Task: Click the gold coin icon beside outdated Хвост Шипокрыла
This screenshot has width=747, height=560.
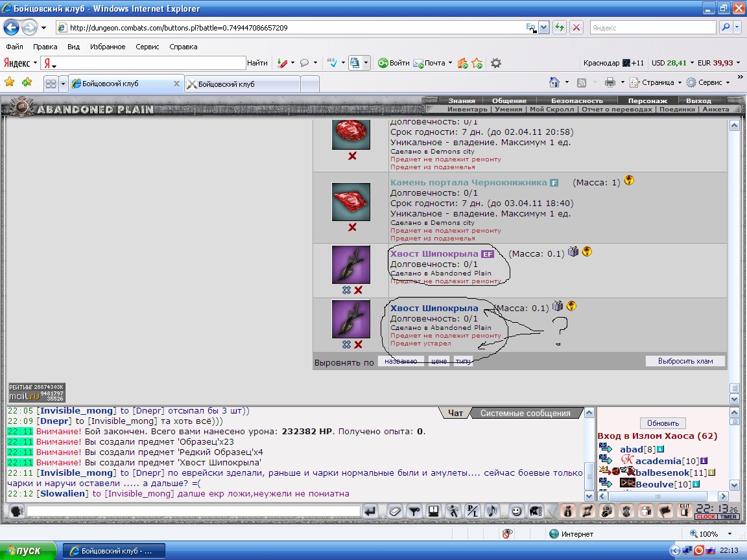Action: click(x=571, y=306)
